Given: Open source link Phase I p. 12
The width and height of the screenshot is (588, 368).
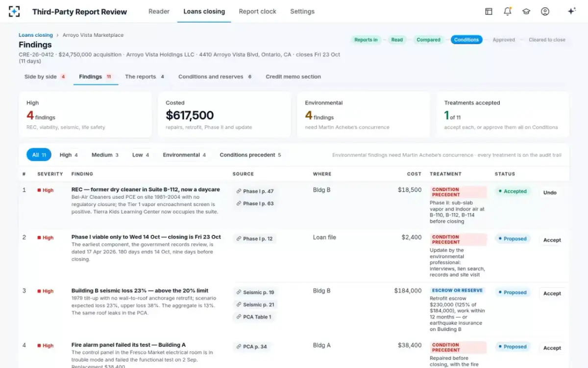Looking at the screenshot, I should click(254, 239).
